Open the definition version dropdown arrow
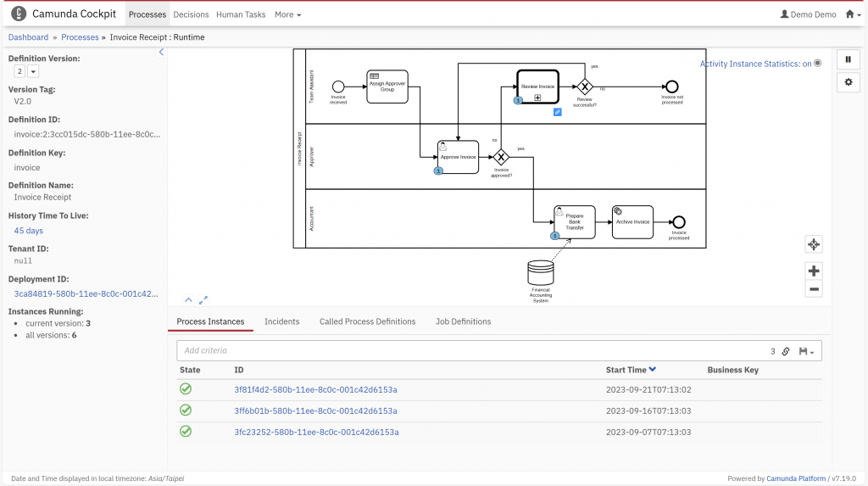 33,71
